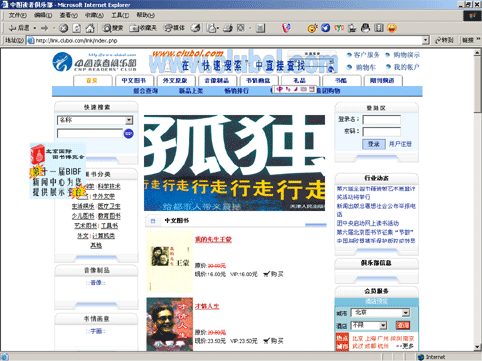Open the Mail button dropdown arrow

(218, 28)
